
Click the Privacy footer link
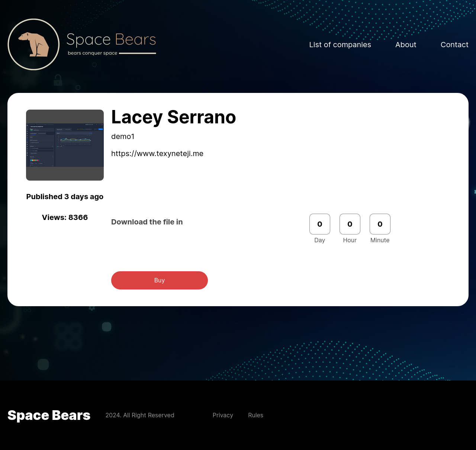point(223,415)
